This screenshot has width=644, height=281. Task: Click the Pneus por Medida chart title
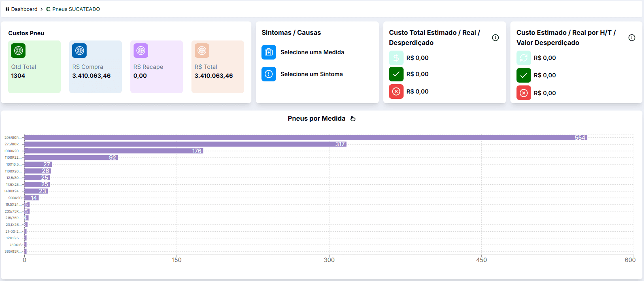point(317,118)
